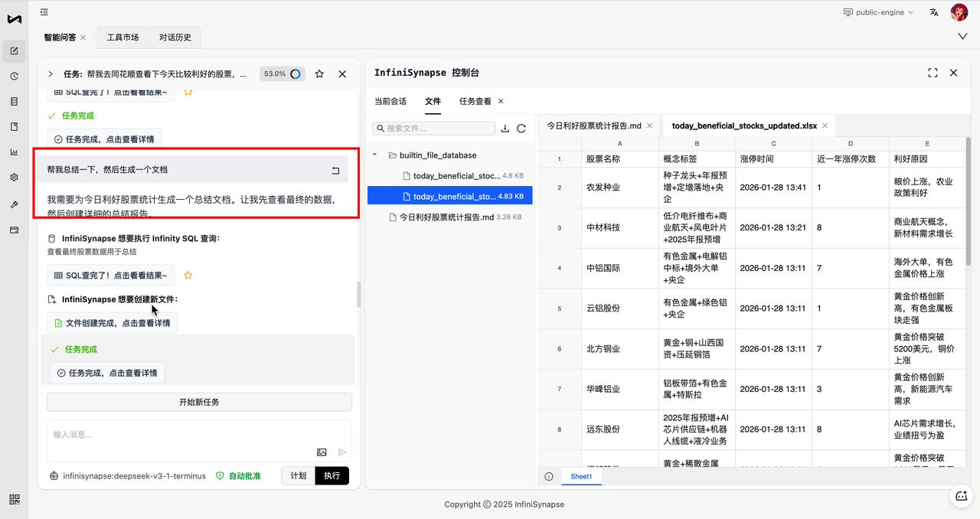The width and height of the screenshot is (980, 519).
Task: Open the new chat edit icon in sidebar
Action: click(x=14, y=51)
